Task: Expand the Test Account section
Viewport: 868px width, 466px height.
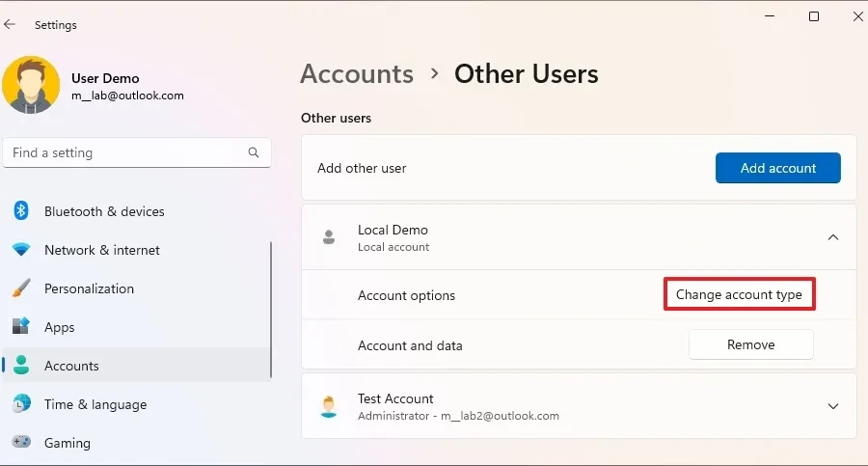Action: 832,406
